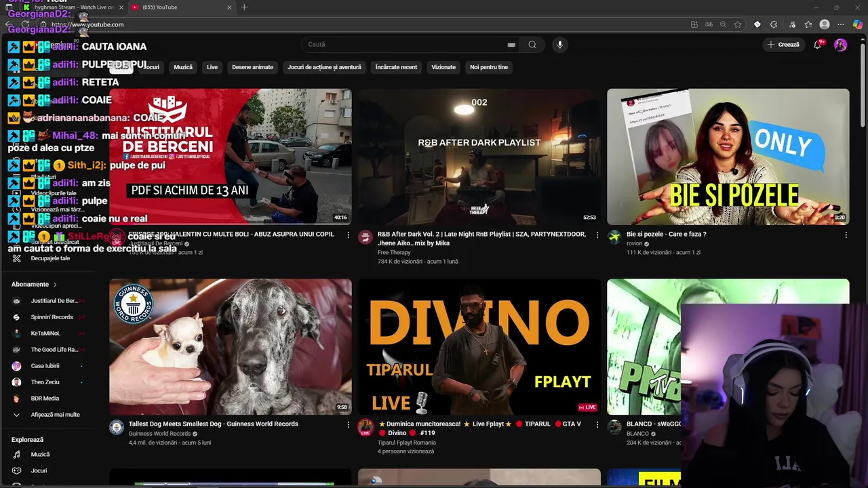Select the Vizionate filter chip
The height and width of the screenshot is (488, 868).
point(443,67)
